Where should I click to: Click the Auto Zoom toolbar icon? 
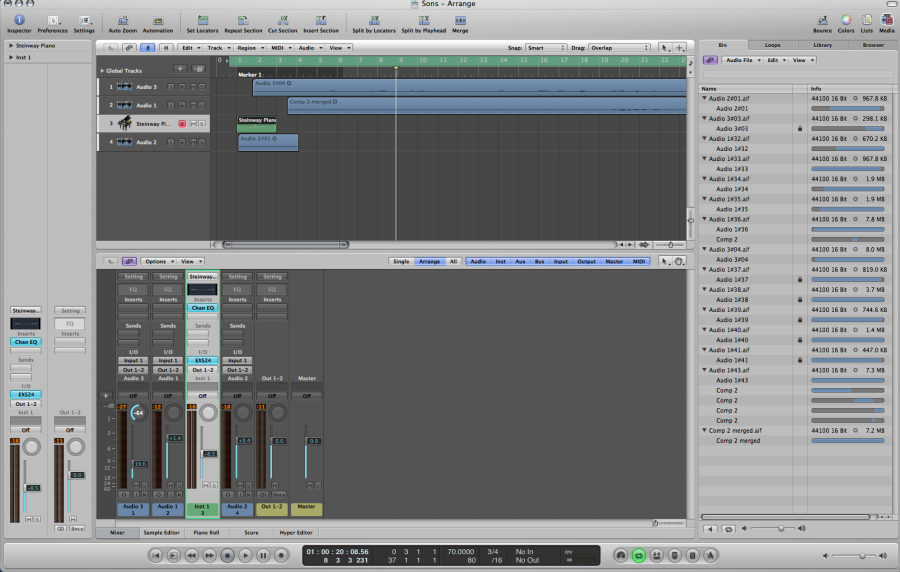(x=122, y=21)
